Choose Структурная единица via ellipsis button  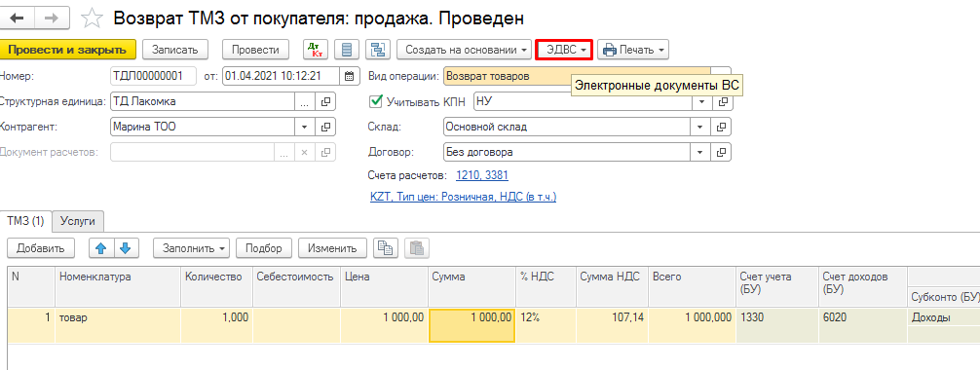click(305, 101)
